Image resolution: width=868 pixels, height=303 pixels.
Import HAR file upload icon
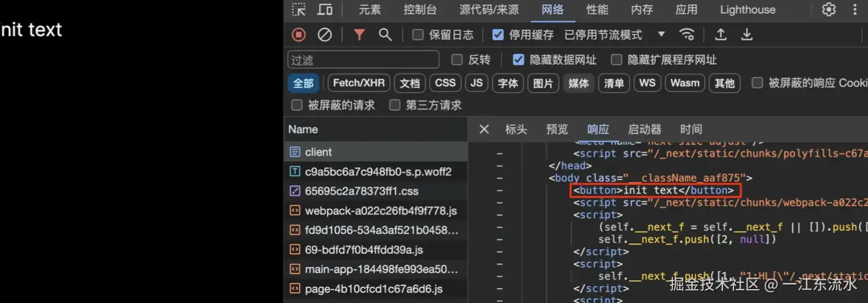point(721,35)
